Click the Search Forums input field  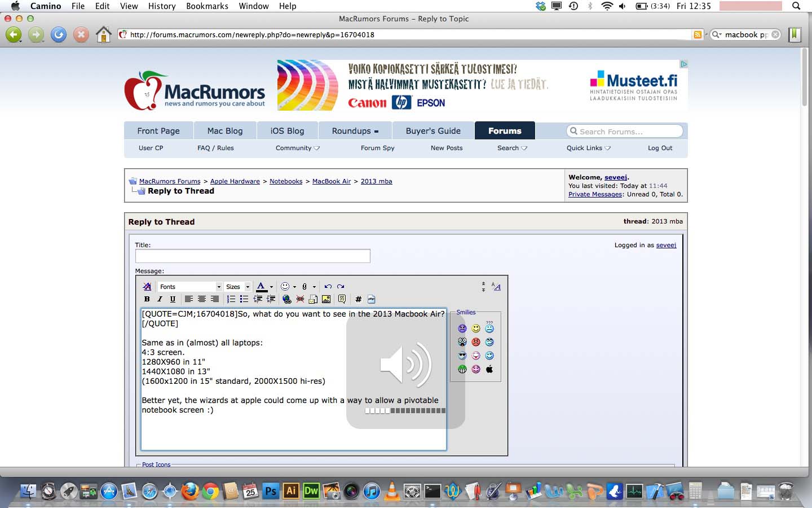pos(625,132)
